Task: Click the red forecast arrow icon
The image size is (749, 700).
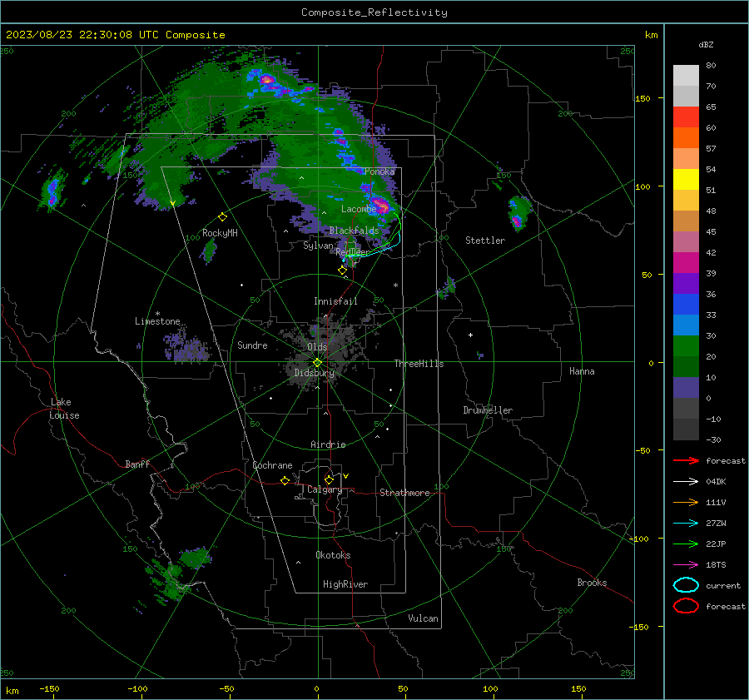Action: pyautogui.click(x=686, y=460)
